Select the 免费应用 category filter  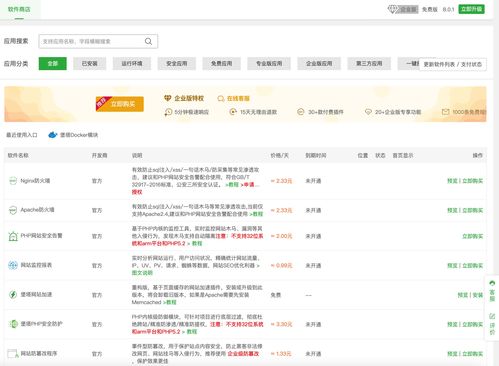pyautogui.click(x=221, y=64)
